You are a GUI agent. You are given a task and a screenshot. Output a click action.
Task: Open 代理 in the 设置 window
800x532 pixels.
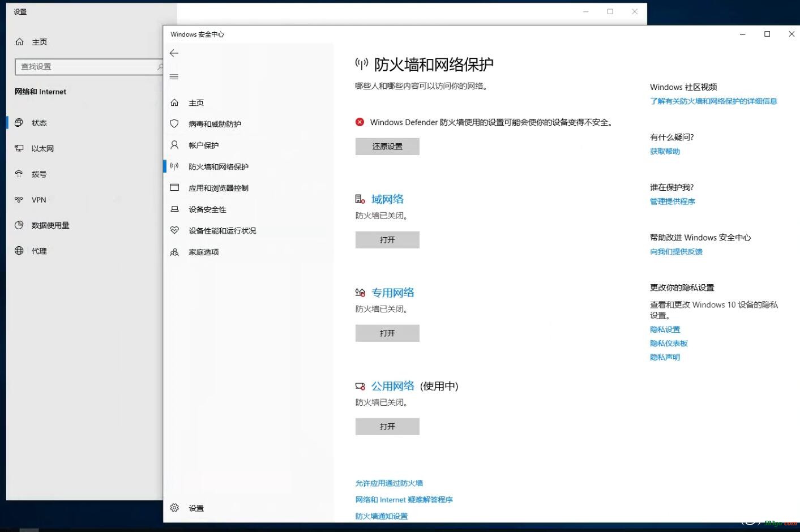39,251
